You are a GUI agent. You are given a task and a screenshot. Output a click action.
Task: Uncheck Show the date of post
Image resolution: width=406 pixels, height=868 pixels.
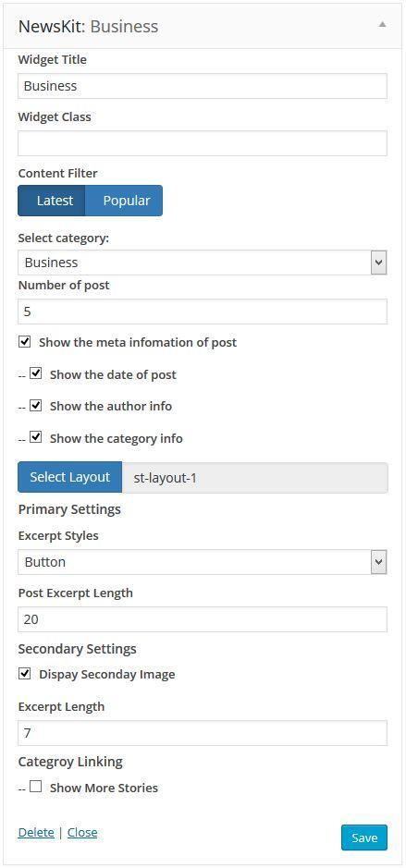(x=35, y=373)
